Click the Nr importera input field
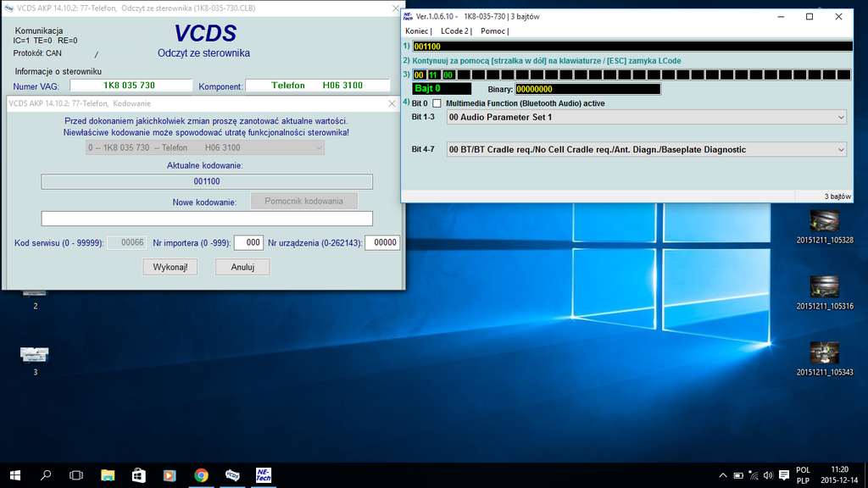868x488 pixels. pos(248,242)
